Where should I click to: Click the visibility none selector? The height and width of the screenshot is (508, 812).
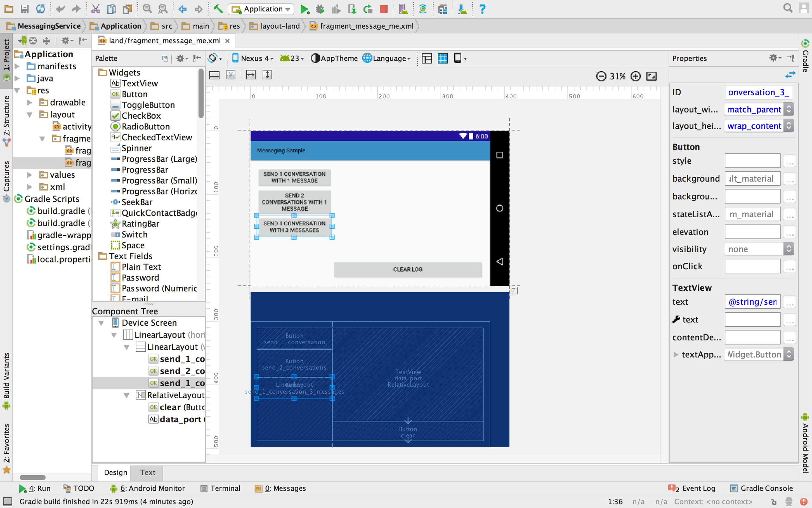tap(759, 249)
